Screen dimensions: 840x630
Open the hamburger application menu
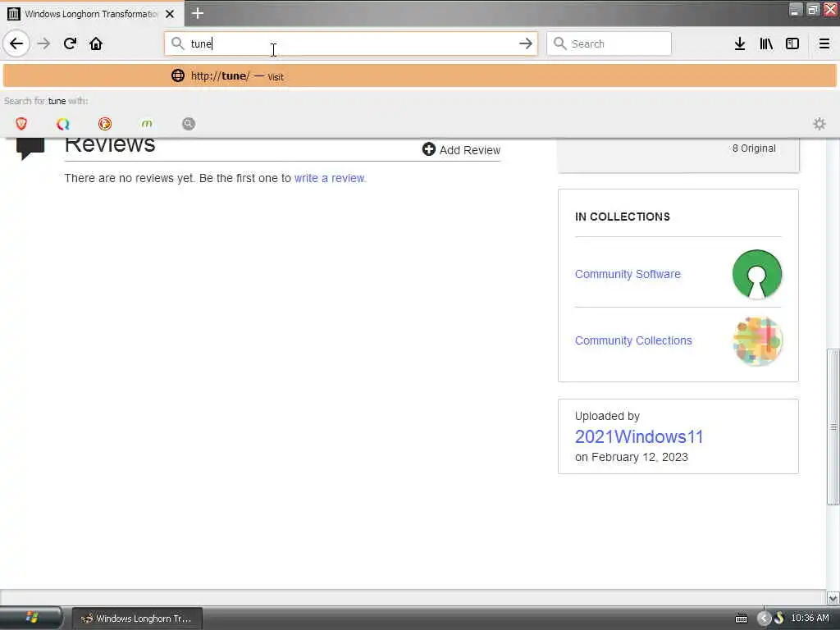pos(824,43)
